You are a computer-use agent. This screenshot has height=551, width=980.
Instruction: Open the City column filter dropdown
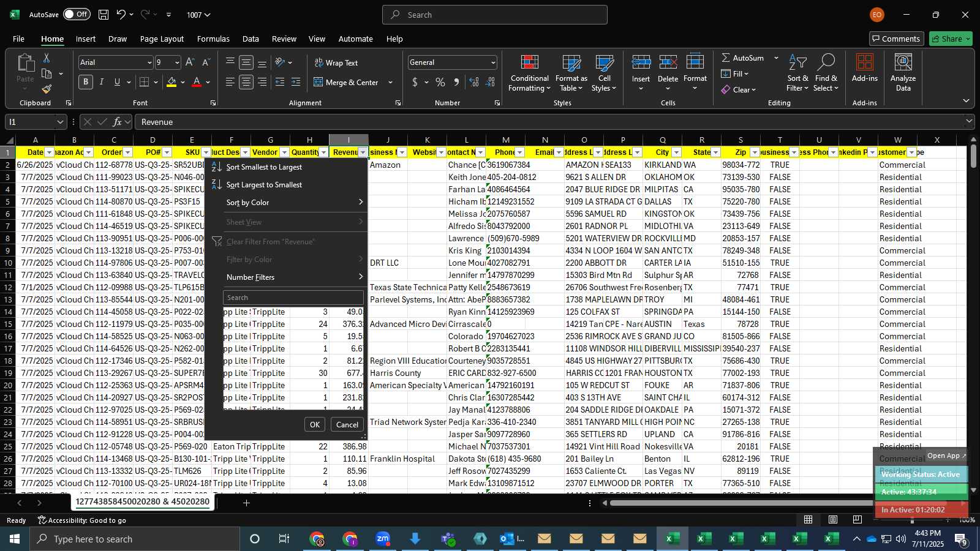click(676, 152)
